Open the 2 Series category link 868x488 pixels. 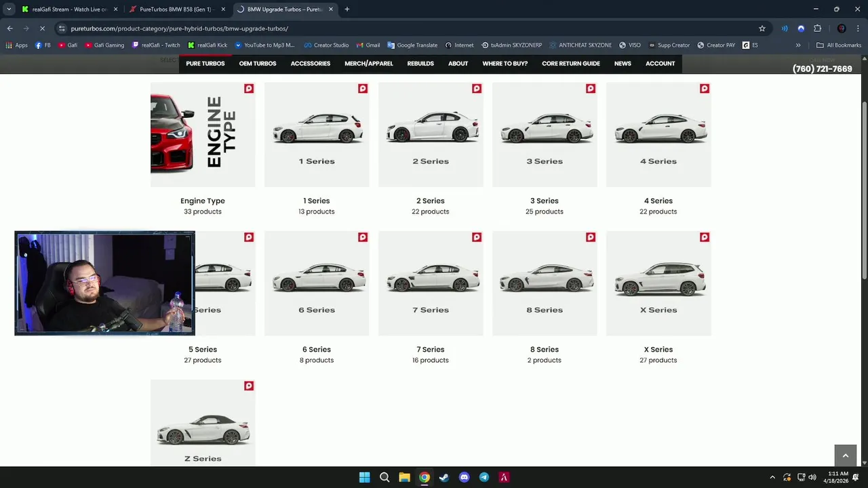(431, 201)
